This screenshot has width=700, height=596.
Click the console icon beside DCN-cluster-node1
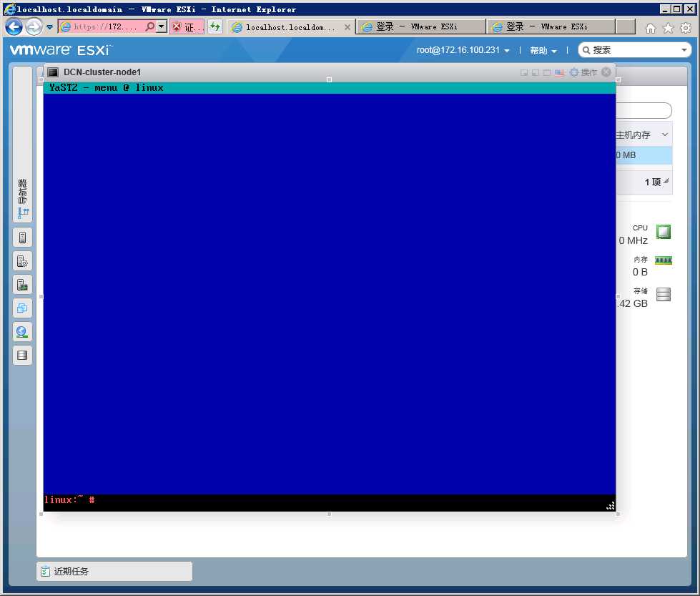tap(53, 72)
